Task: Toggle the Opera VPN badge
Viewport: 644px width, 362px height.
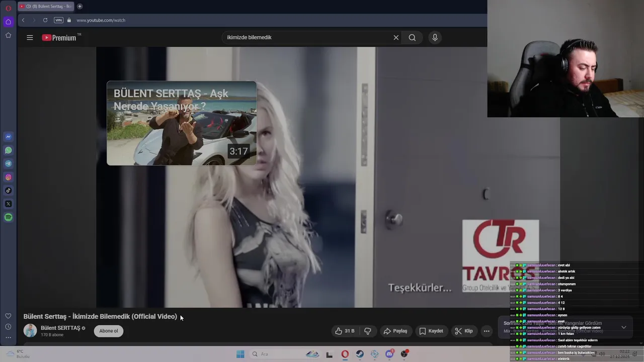Action: [58, 20]
